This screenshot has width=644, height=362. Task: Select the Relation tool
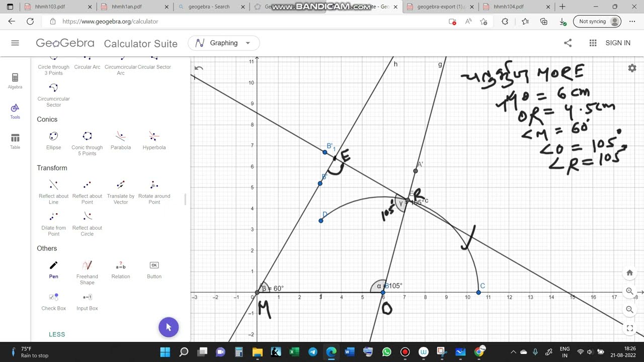pyautogui.click(x=121, y=269)
